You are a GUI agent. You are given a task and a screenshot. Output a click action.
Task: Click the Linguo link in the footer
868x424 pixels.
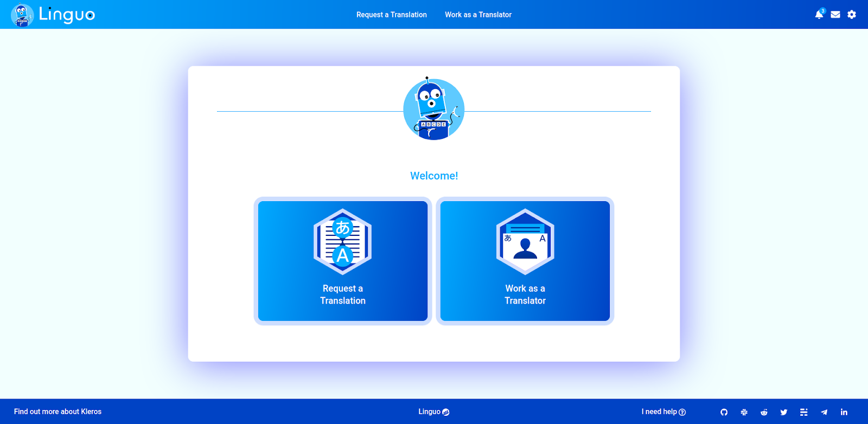[x=434, y=412]
